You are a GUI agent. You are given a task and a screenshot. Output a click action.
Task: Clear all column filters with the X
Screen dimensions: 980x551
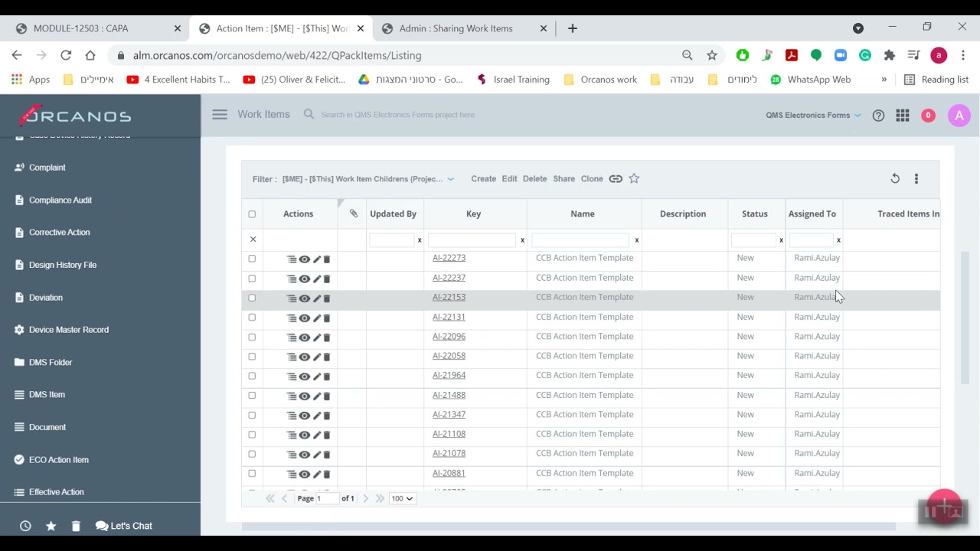click(253, 240)
